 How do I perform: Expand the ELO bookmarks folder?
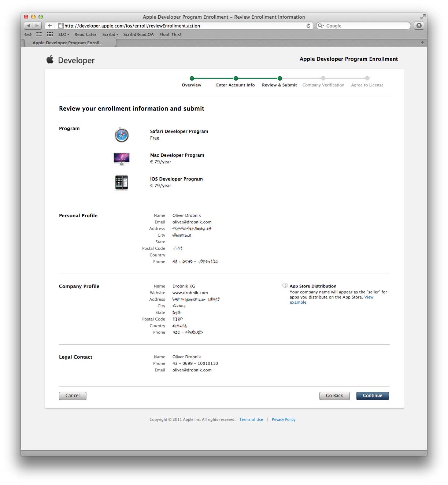64,34
